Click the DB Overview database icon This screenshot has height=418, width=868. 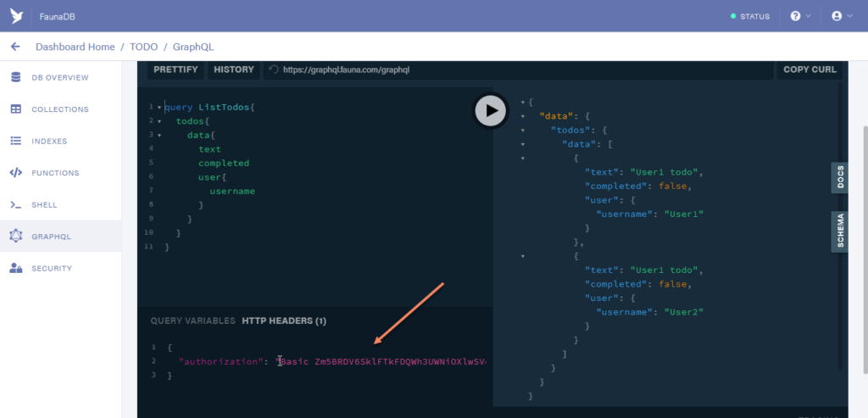pos(16,77)
